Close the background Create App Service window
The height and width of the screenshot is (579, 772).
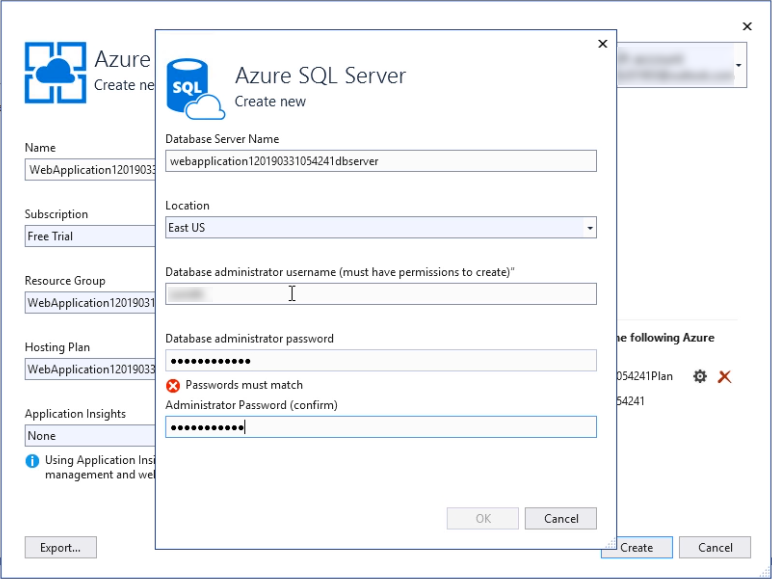tap(746, 26)
